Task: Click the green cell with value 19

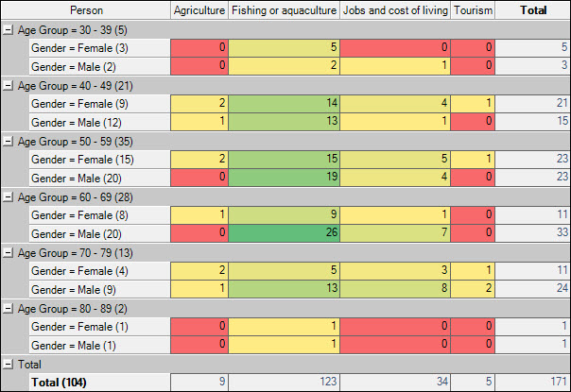Action: point(284,177)
